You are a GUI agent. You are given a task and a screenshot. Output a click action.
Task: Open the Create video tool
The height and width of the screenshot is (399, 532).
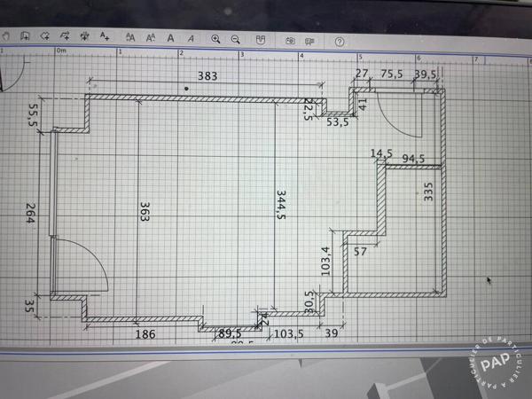(310, 40)
